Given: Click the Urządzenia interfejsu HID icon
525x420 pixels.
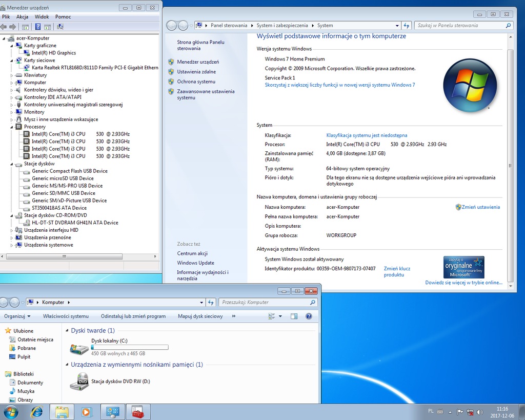Looking at the screenshot, I should tap(19, 230).
